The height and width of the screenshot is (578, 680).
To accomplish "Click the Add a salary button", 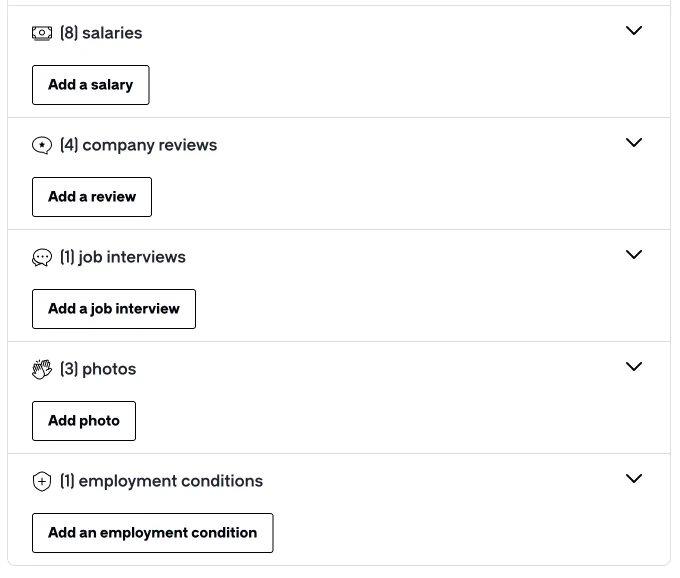I will (91, 85).
